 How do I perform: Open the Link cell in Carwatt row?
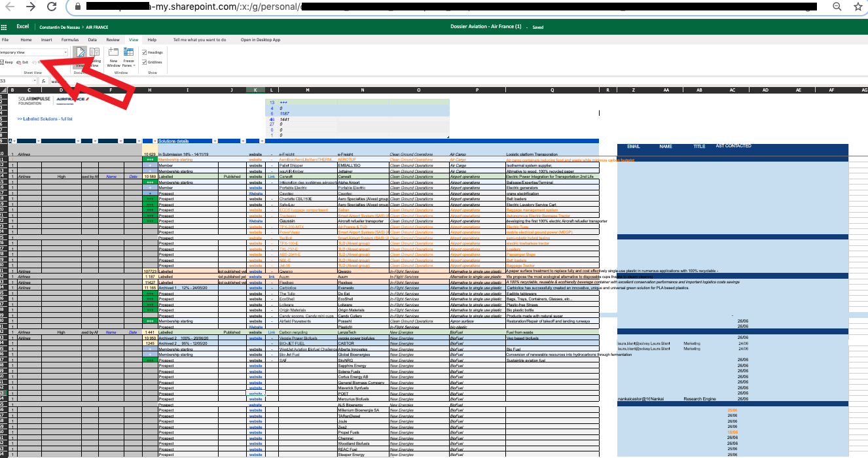click(271, 177)
